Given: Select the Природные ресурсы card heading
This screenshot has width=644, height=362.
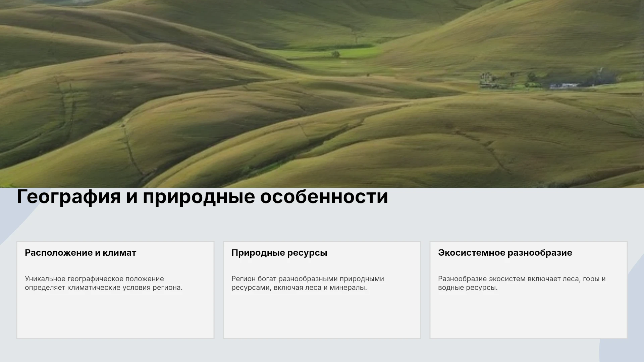Looking at the screenshot, I should (x=279, y=253).
